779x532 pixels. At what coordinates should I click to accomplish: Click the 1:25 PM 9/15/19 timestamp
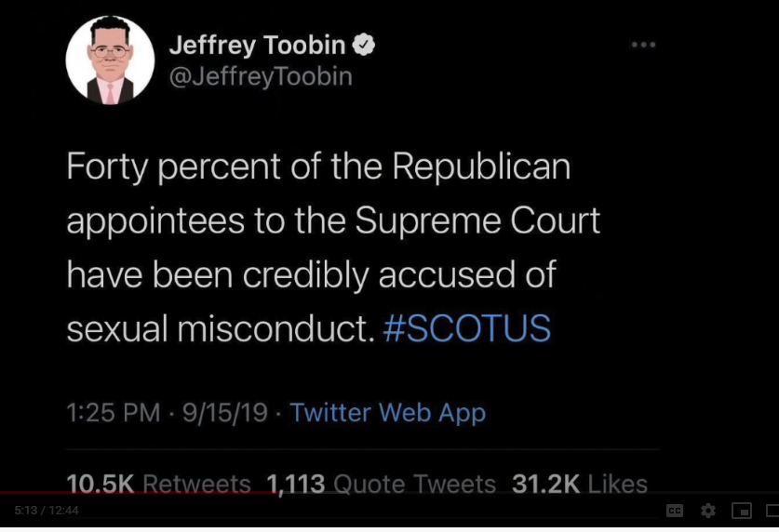167,412
